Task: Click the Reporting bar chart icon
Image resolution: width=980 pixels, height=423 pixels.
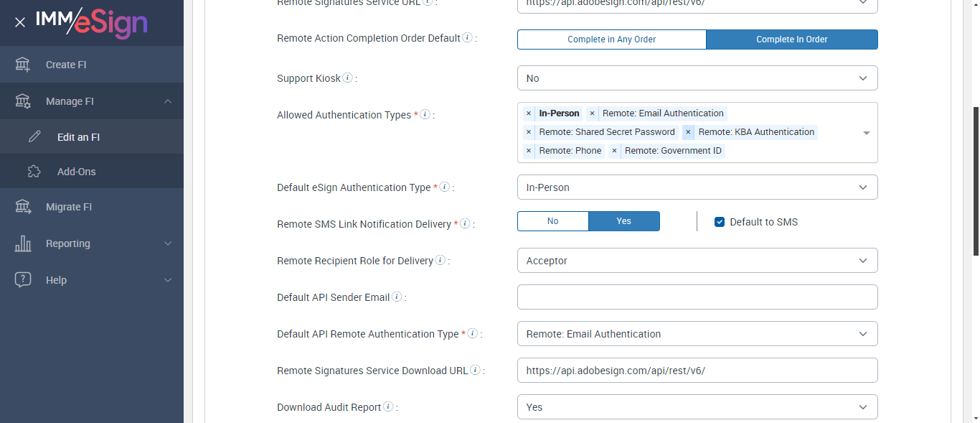Action: 23,243
